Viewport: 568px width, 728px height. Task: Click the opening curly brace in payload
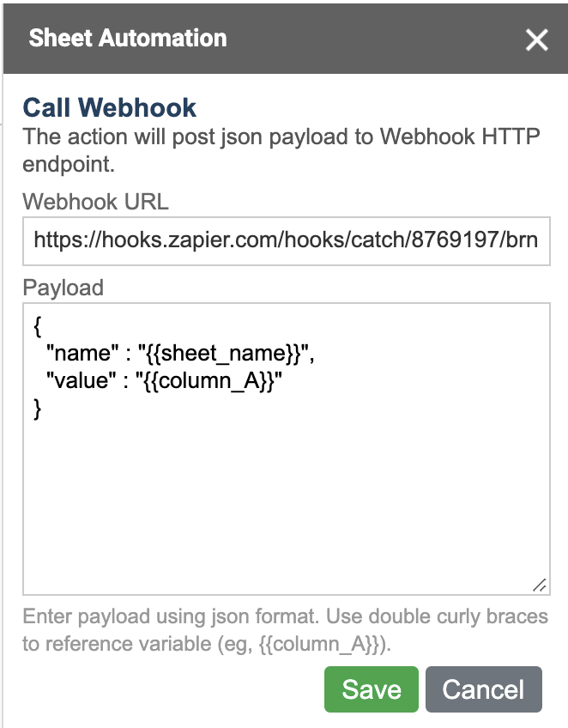point(38,326)
